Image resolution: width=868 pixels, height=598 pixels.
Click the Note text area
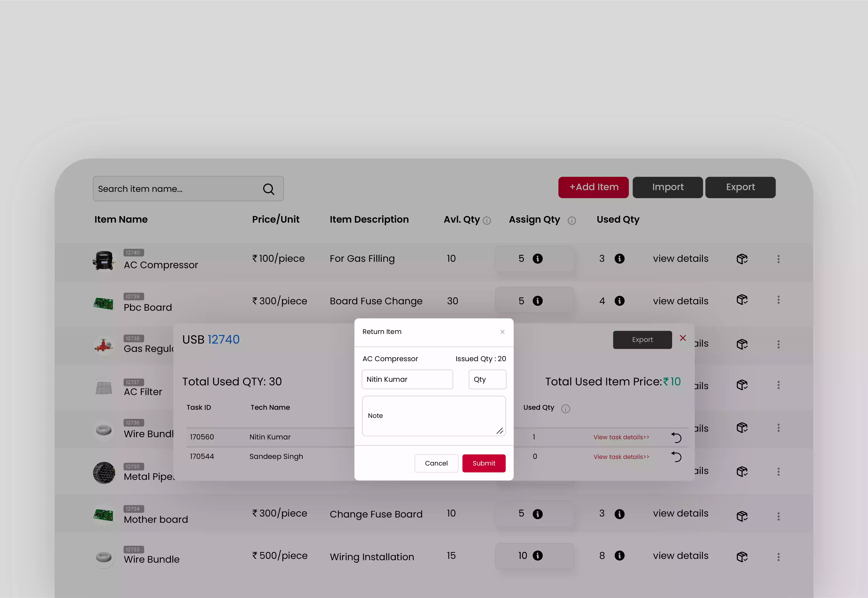coord(434,416)
